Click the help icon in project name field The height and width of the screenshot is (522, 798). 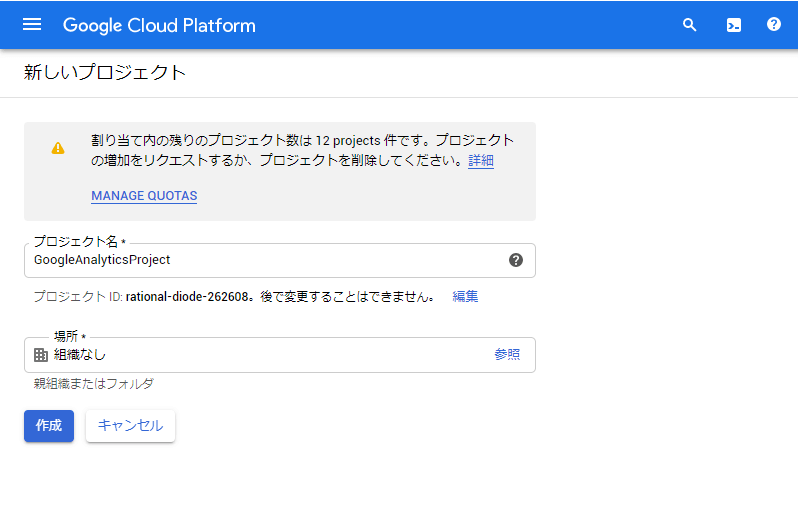(516, 260)
